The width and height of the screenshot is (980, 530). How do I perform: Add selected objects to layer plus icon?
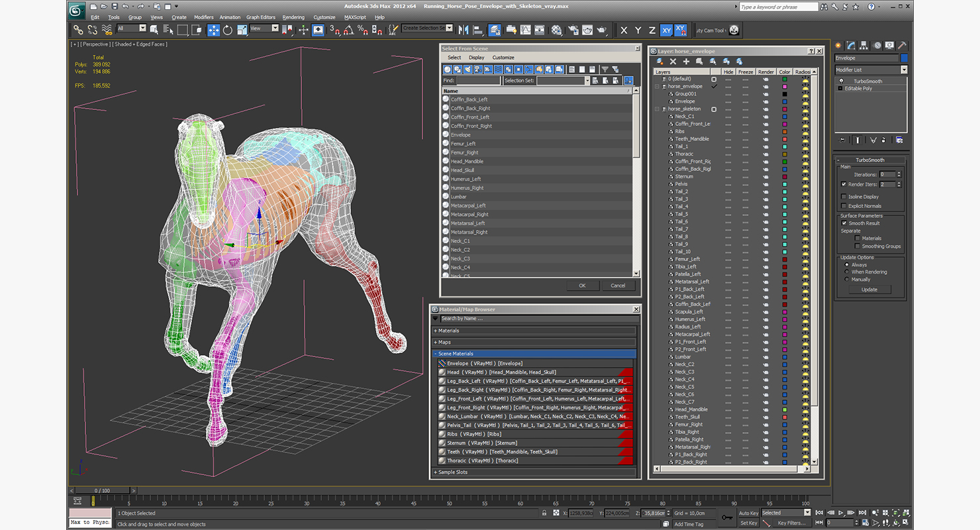tap(686, 62)
